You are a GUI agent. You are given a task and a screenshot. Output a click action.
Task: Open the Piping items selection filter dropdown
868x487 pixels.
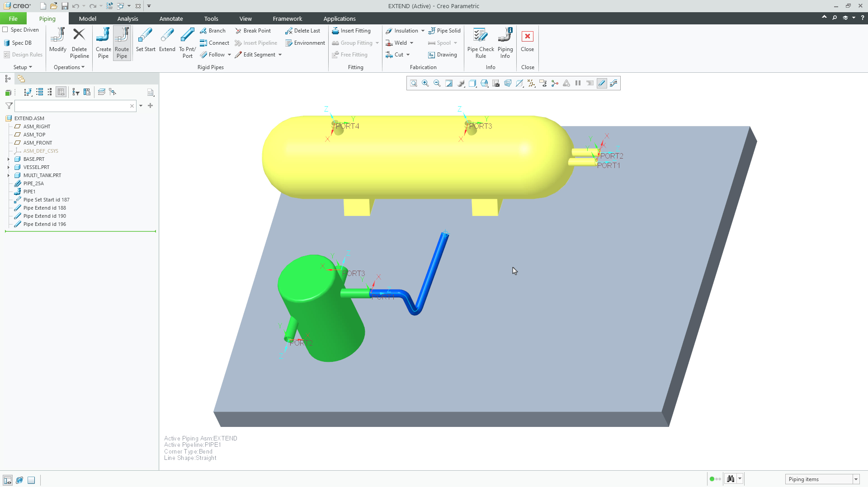856,479
